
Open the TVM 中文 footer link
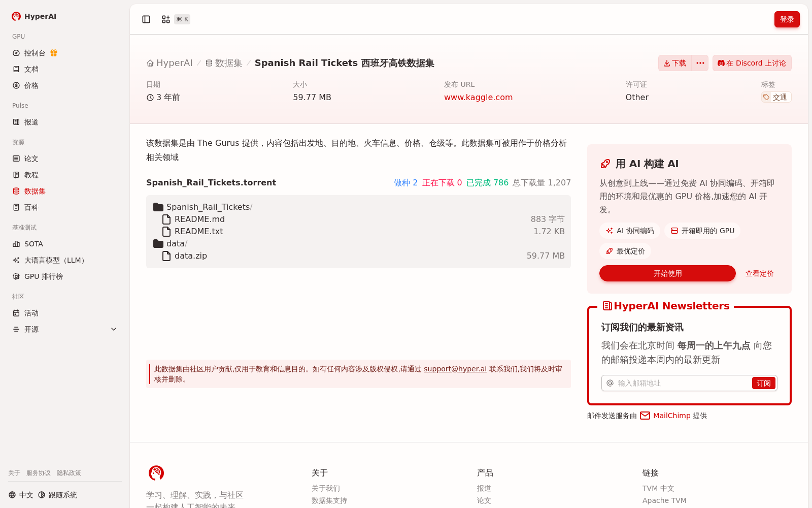[658, 488]
